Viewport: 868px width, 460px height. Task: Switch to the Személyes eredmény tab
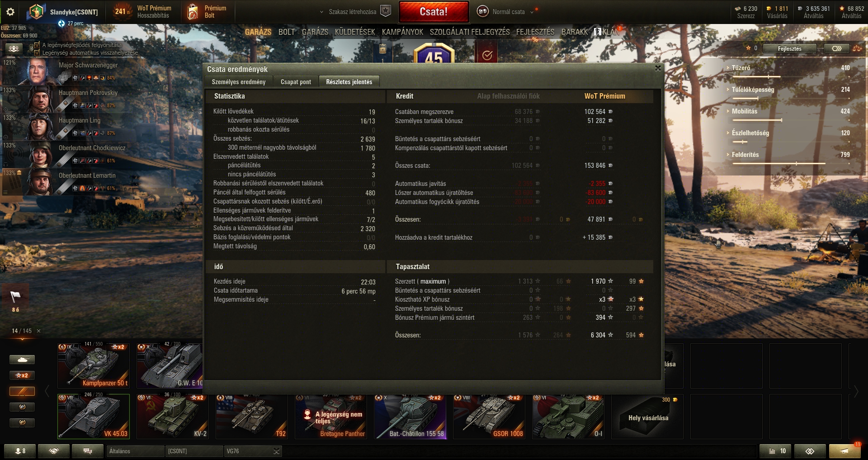coord(239,82)
